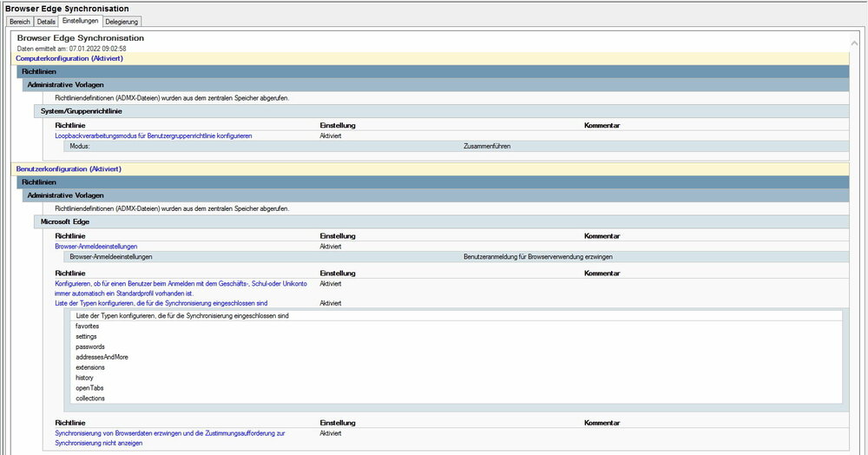
Task: Collapse Richtlinien header under Benutzerkonfiguration
Action: point(39,182)
